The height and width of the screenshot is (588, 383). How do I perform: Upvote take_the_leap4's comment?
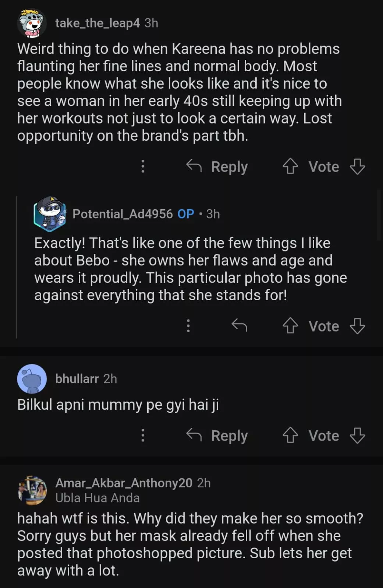(290, 166)
